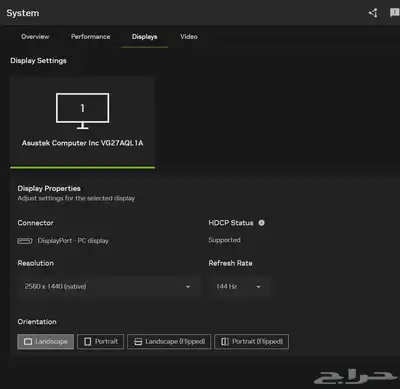This screenshot has width=400, height=389.
Task: Click the monitor 1 display icon
Action: click(x=82, y=111)
